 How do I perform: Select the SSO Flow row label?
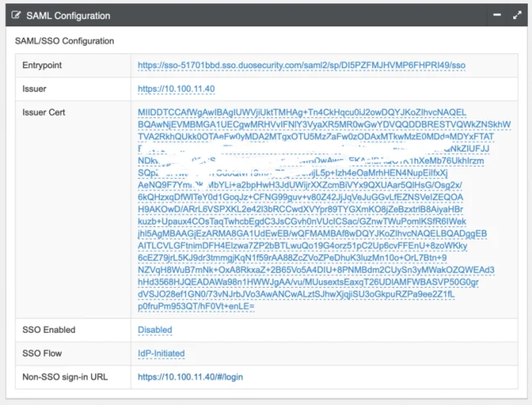click(42, 353)
